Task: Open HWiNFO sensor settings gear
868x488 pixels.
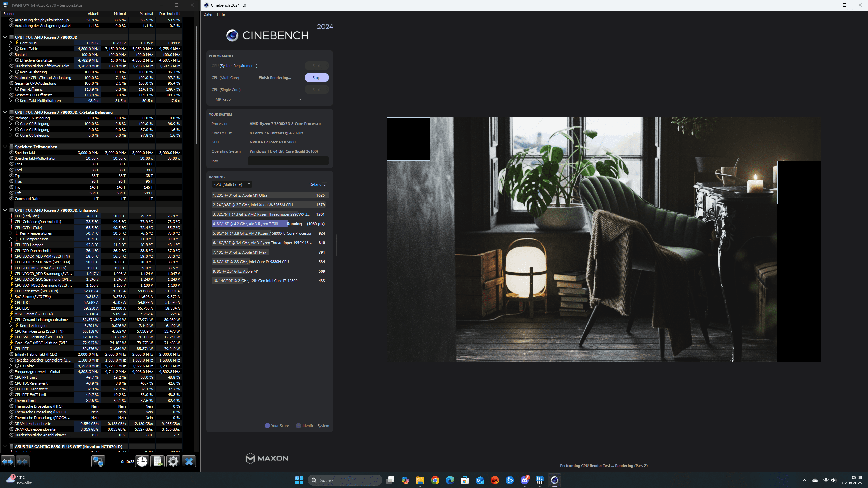Action: [x=173, y=462]
